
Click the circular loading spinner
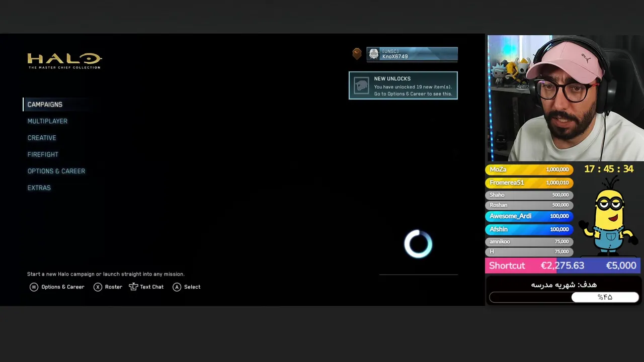click(418, 244)
